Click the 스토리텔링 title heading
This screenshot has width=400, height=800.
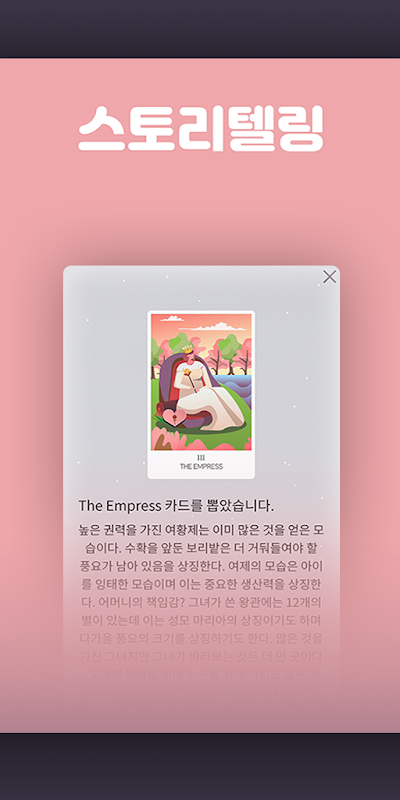click(201, 129)
